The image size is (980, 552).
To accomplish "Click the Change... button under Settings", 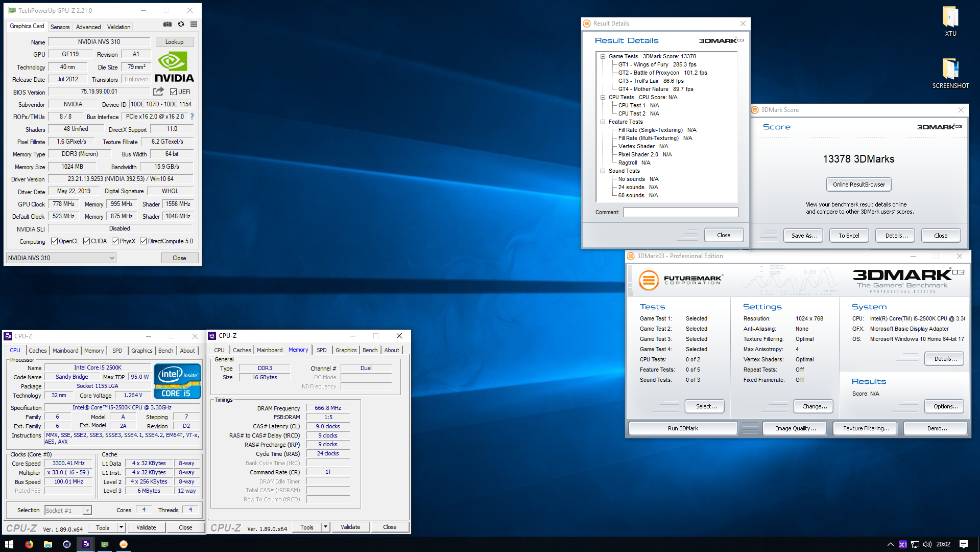I will coord(814,406).
